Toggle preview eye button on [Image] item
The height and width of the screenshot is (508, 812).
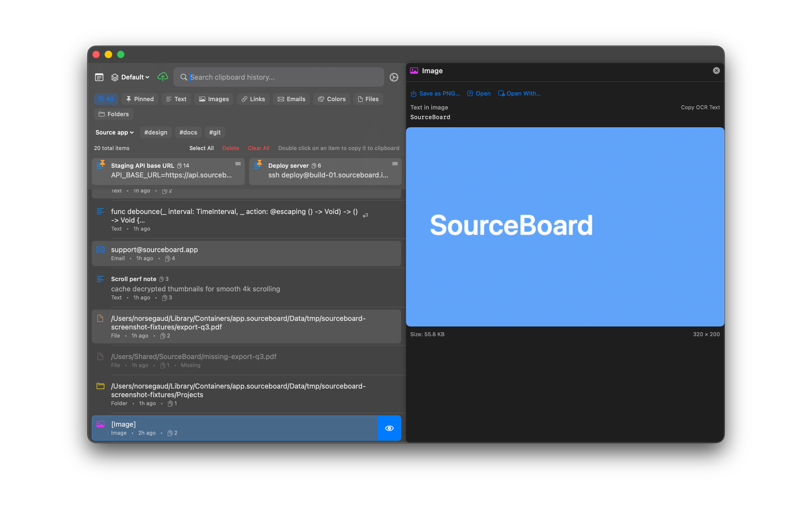coord(389,428)
